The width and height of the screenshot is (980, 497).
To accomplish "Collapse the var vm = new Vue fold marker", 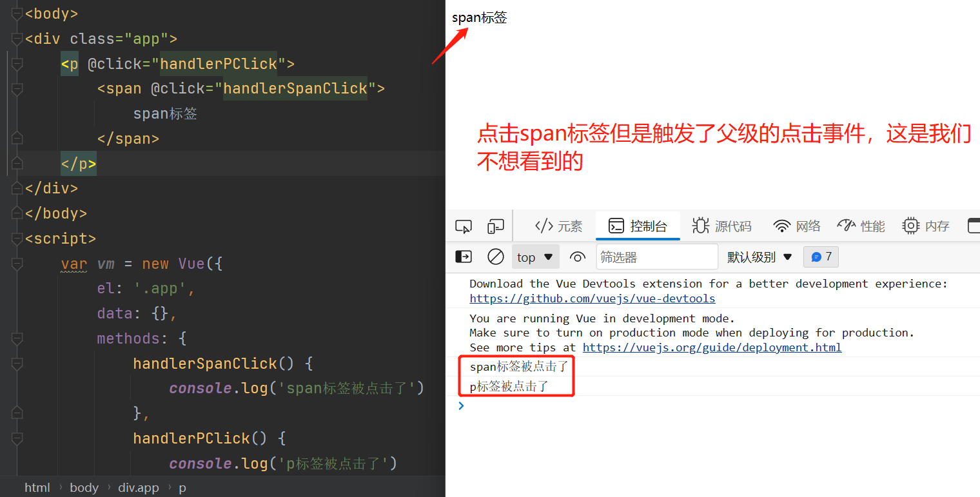I will pos(17,264).
